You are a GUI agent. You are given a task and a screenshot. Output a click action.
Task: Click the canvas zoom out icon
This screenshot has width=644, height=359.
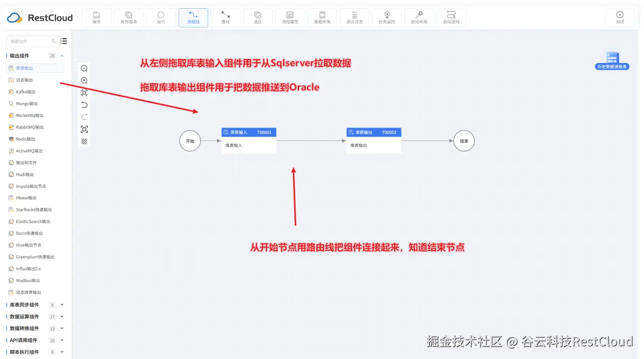[x=84, y=68]
